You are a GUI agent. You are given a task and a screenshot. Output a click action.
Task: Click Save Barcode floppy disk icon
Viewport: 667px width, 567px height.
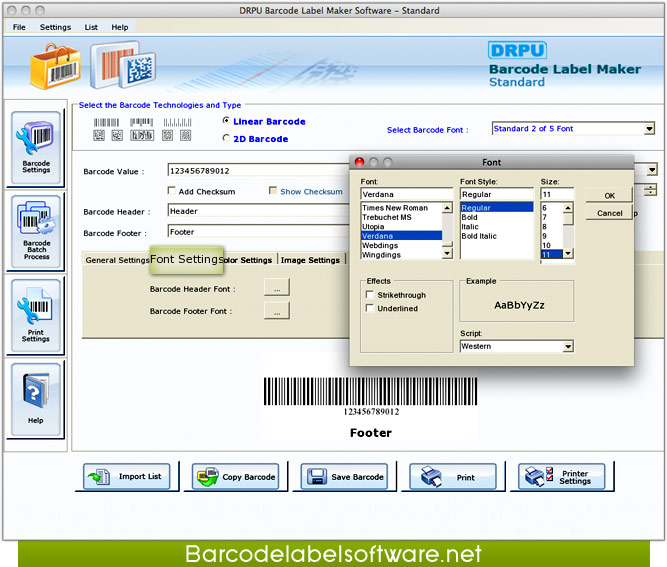click(x=316, y=477)
